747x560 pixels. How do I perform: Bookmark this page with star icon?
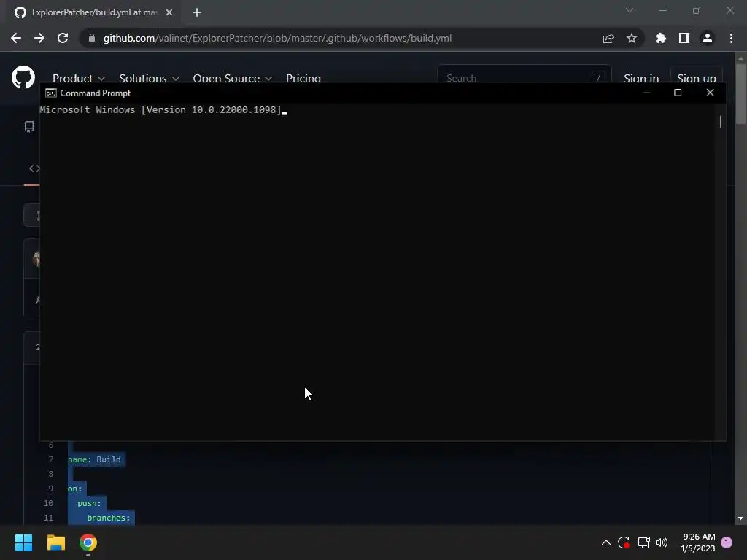632,38
